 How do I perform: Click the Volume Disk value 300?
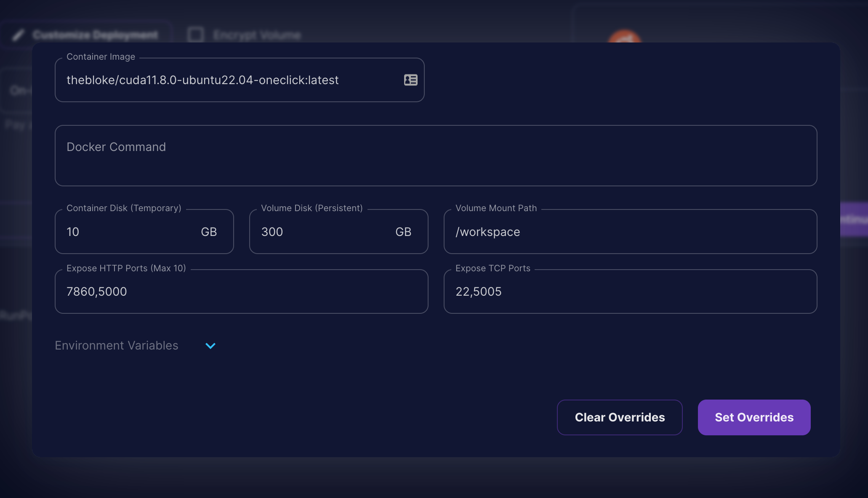[272, 232]
